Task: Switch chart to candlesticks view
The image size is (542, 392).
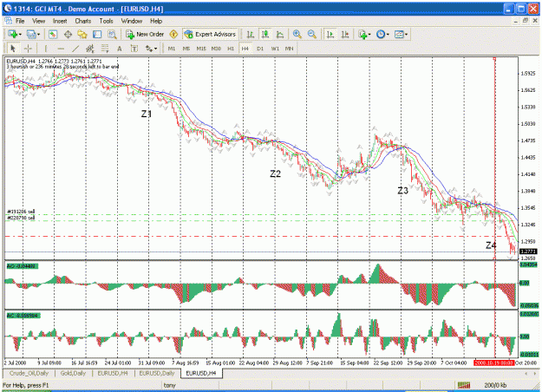Action: (265, 34)
